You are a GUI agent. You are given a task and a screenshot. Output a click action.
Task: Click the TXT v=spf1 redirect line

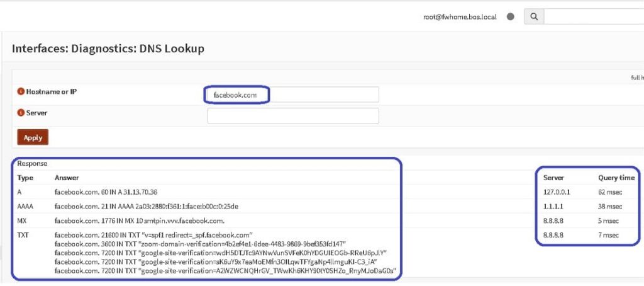pos(153,236)
